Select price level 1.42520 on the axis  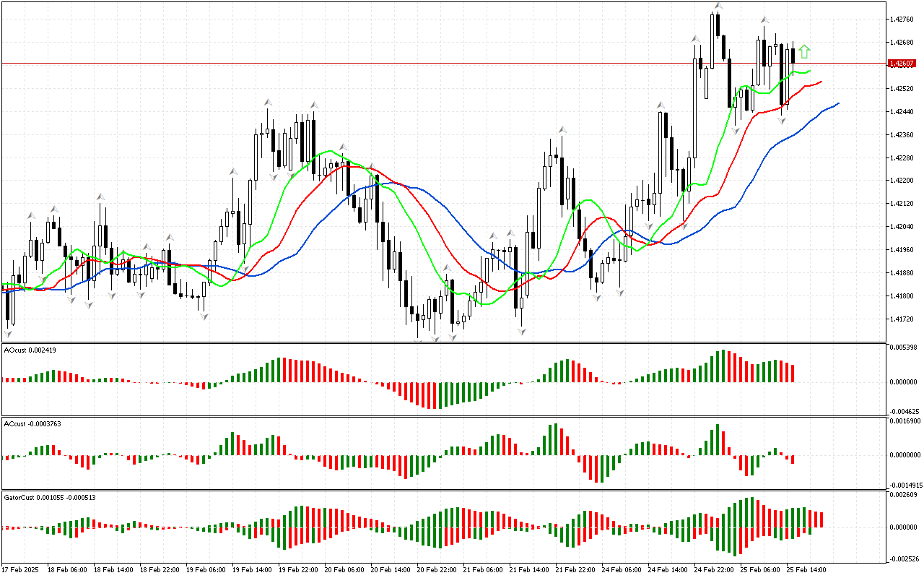(x=903, y=88)
